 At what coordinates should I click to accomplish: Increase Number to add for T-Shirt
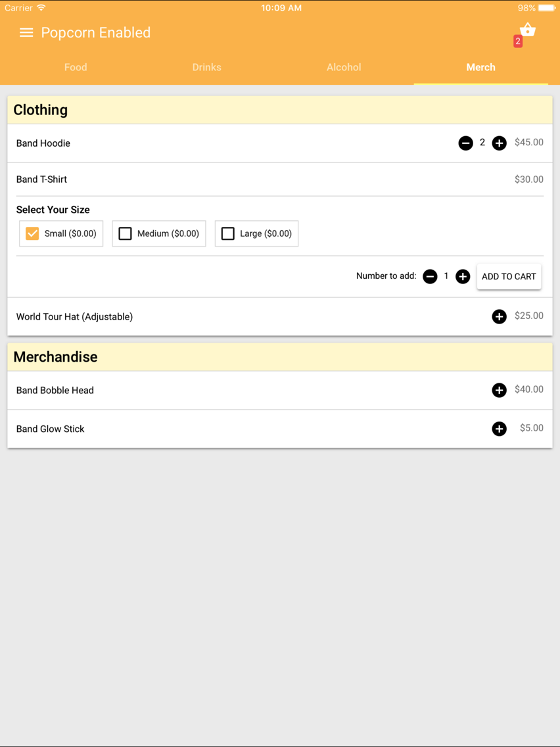click(x=463, y=276)
